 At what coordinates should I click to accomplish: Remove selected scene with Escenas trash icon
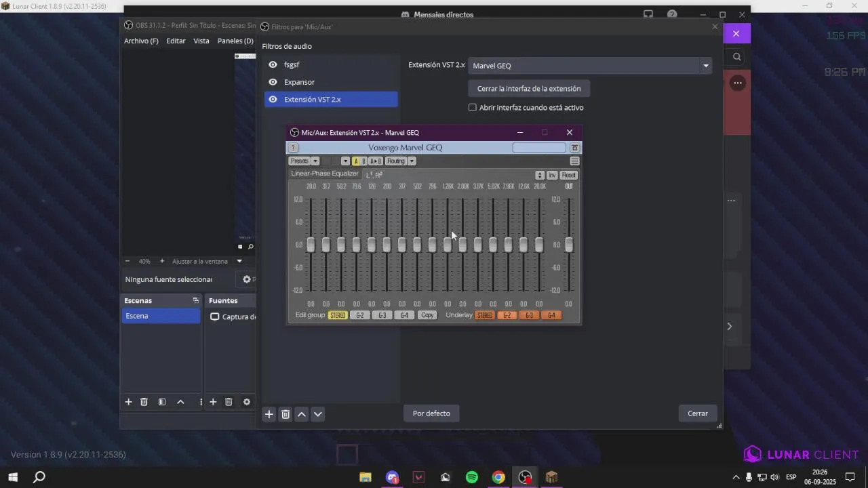click(144, 402)
